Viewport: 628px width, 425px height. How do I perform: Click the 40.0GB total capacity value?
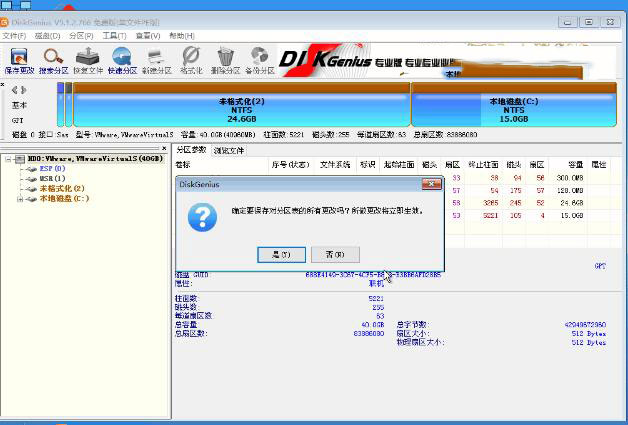[372, 325]
